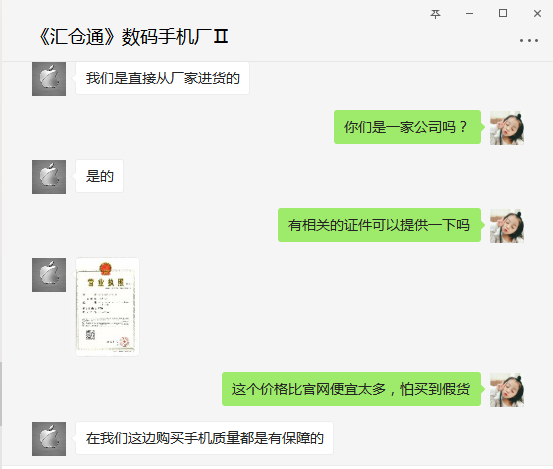The height and width of the screenshot is (469, 553).
Task: Select the 这个价格比官网便宜太多 bubble
Action: click(351, 389)
